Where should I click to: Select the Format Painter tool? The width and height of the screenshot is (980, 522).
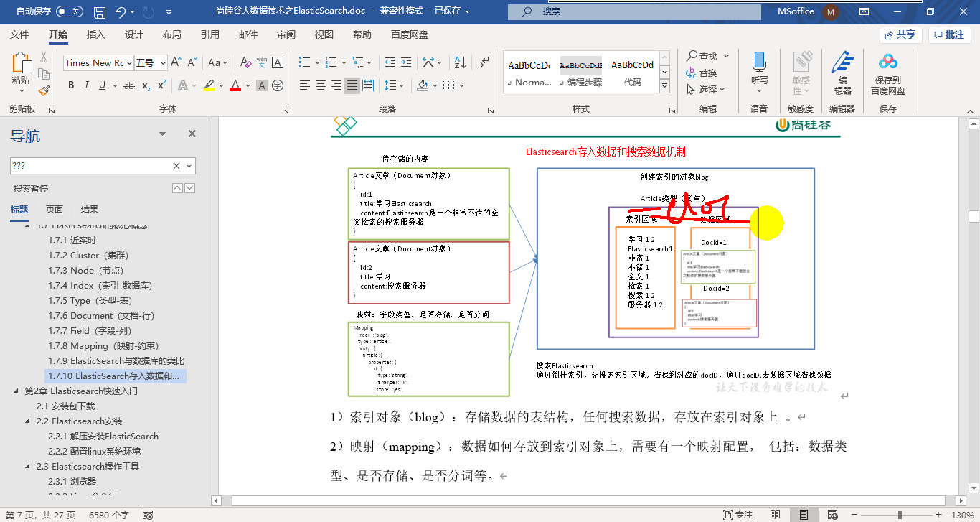43,90
